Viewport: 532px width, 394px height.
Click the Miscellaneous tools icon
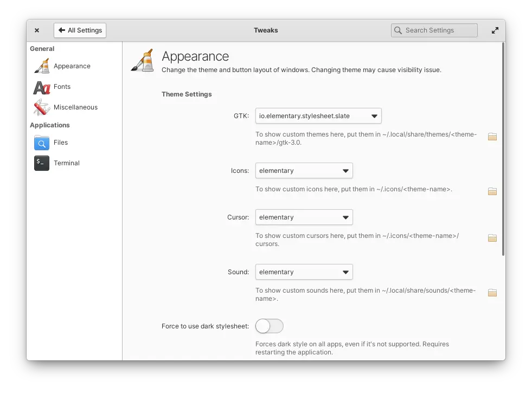tap(42, 107)
